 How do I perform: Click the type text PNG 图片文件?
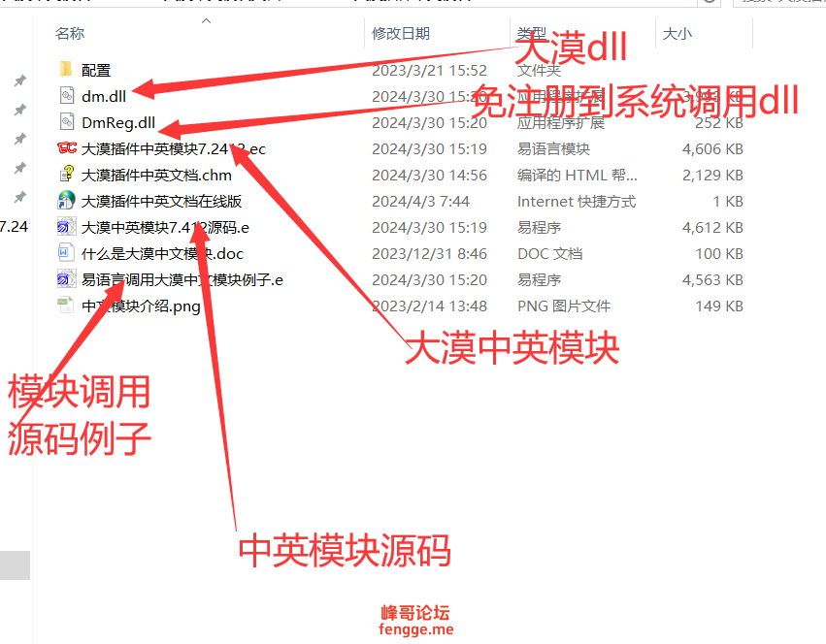tap(564, 306)
